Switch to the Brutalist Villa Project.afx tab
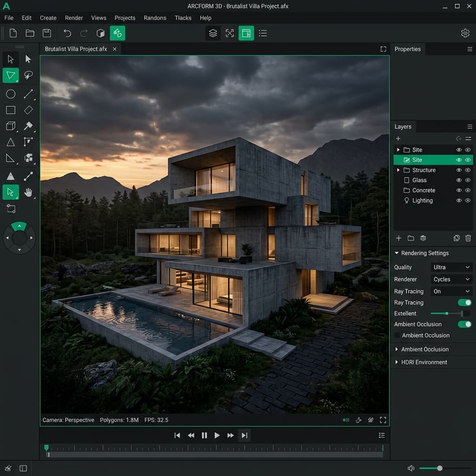The width and height of the screenshot is (476, 476). pos(77,49)
